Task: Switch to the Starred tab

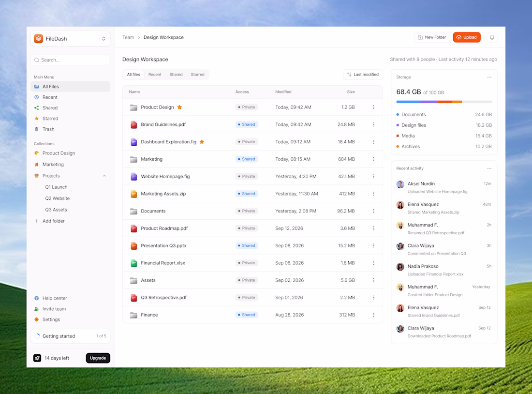Action: (x=197, y=75)
